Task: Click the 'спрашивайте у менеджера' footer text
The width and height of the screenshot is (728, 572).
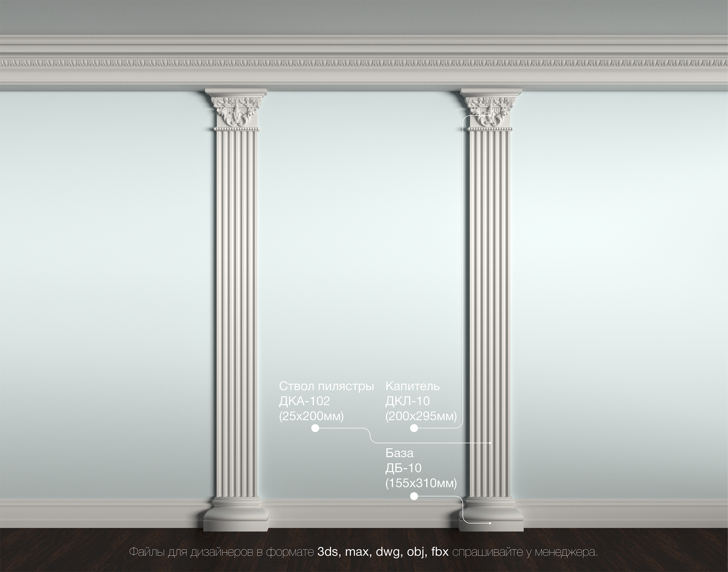Action: 525,552
